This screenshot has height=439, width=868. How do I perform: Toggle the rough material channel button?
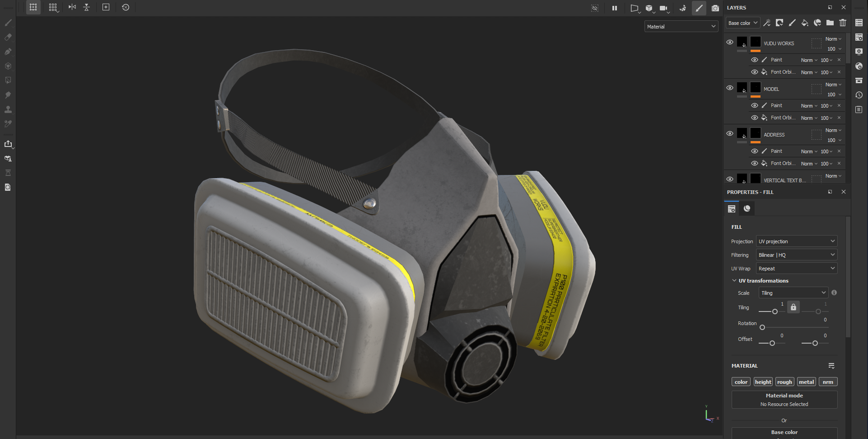[784, 382]
